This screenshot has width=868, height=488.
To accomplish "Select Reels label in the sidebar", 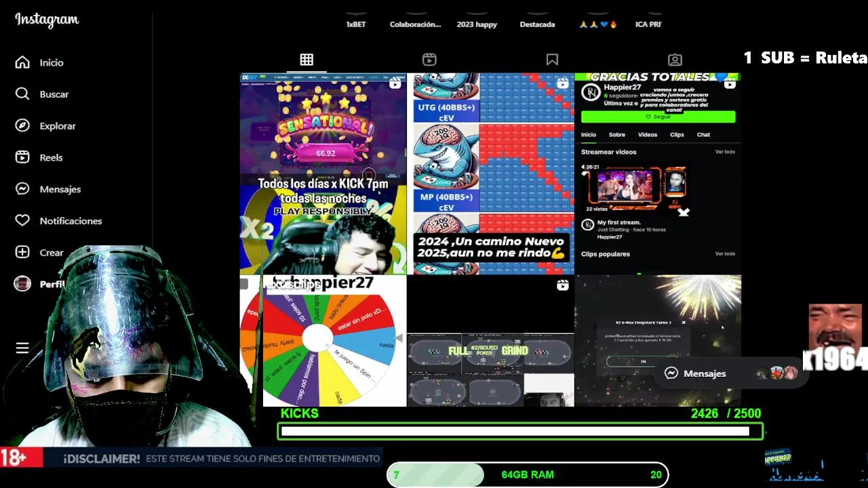I will point(52,157).
